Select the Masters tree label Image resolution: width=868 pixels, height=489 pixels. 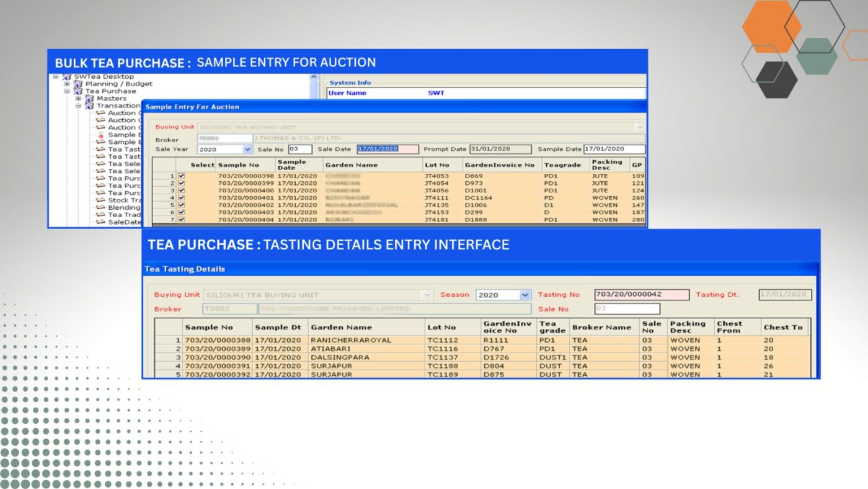click(112, 98)
